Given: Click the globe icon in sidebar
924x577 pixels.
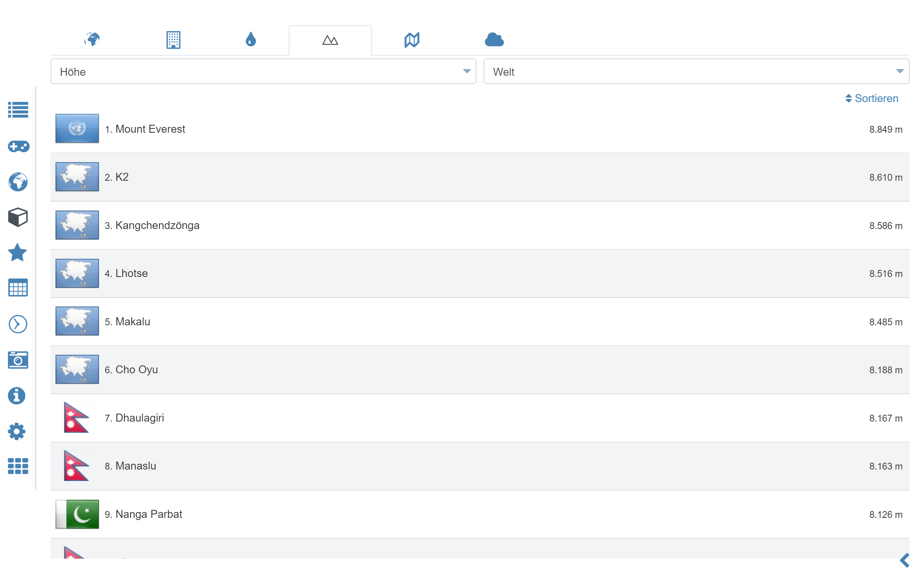Looking at the screenshot, I should click(x=18, y=182).
